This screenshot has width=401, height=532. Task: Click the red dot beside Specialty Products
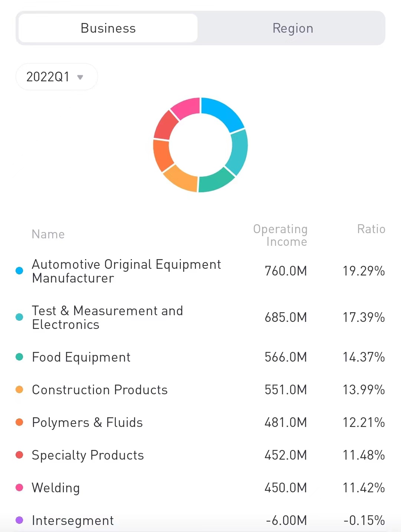click(19, 455)
